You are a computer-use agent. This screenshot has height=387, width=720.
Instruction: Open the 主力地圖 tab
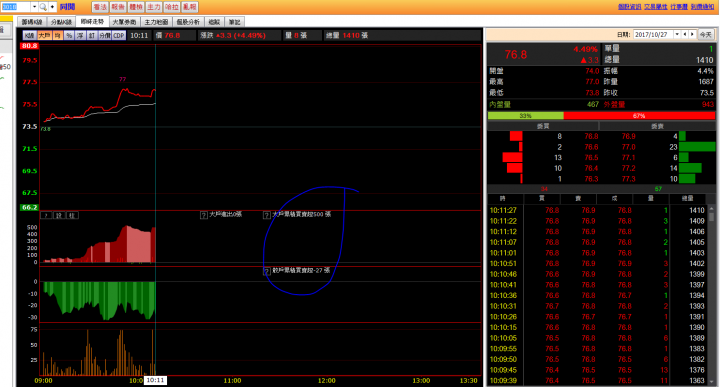point(156,22)
